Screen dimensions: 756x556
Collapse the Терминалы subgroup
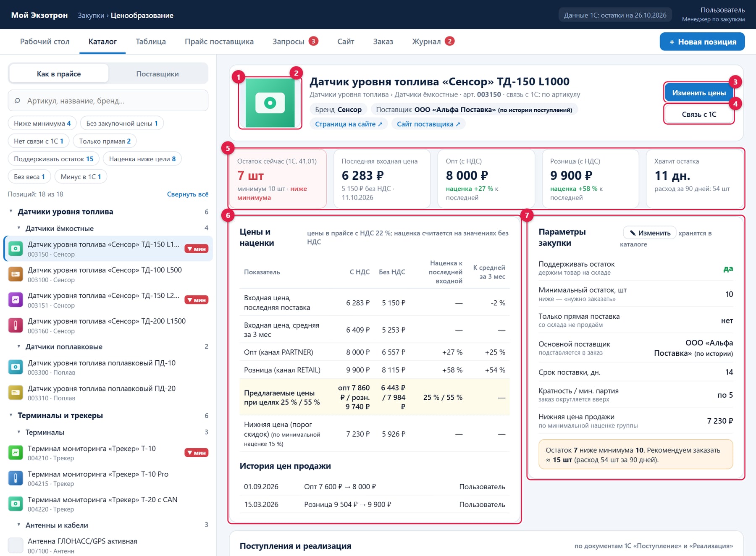(x=18, y=432)
